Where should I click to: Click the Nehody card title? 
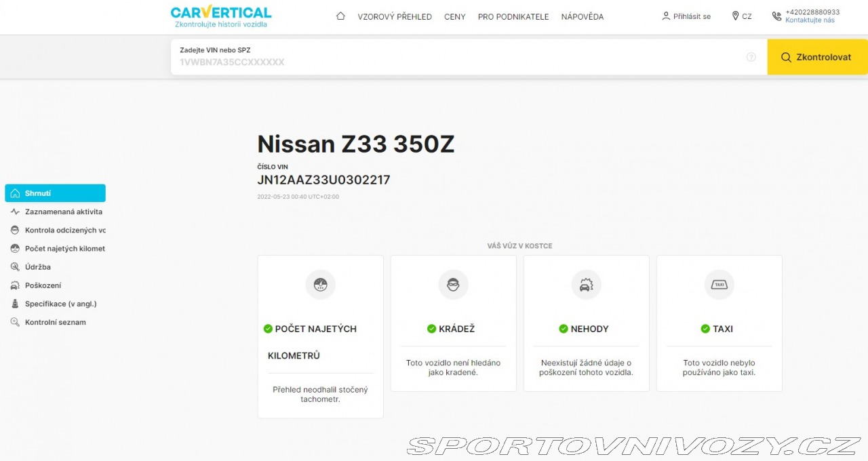(590, 329)
